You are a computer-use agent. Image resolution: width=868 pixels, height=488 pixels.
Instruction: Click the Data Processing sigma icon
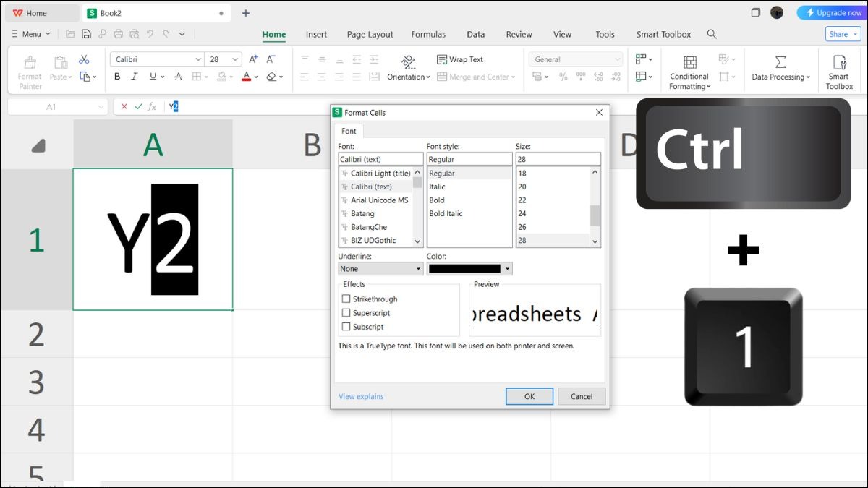(780, 62)
